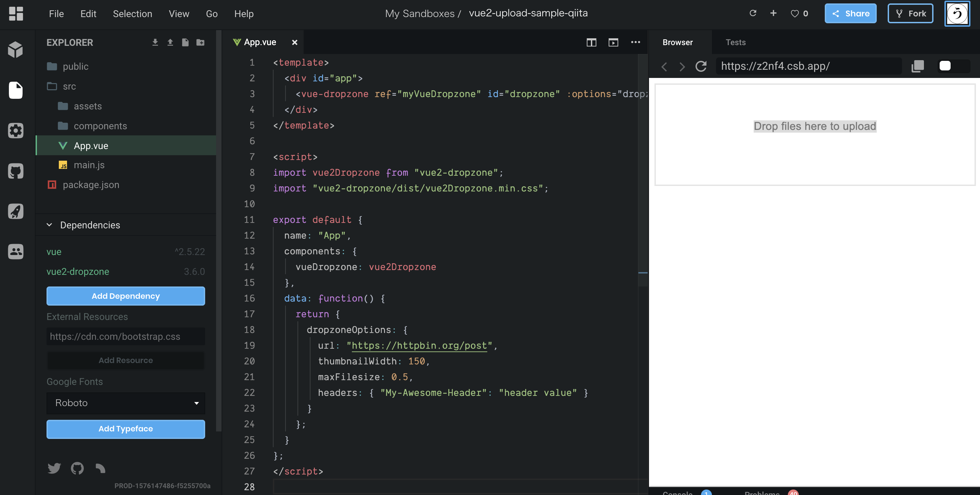Open the GitHub panel in sidebar
Screen dimensions: 980x495
coord(16,171)
